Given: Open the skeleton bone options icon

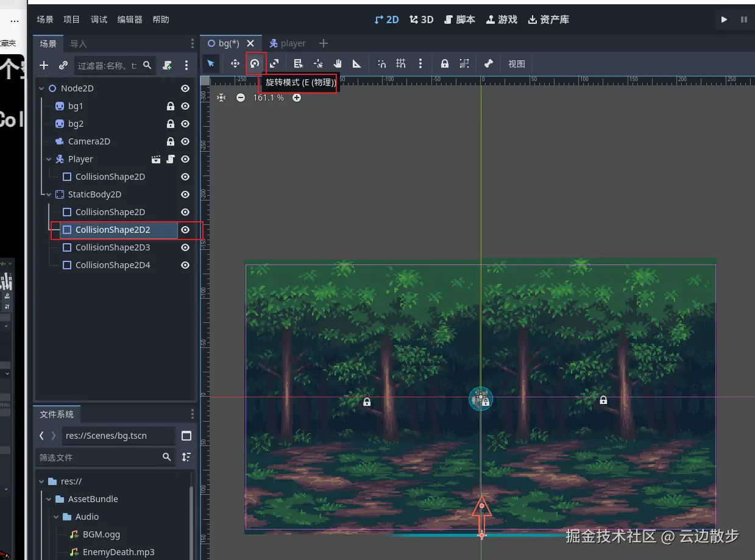Looking at the screenshot, I should (488, 63).
